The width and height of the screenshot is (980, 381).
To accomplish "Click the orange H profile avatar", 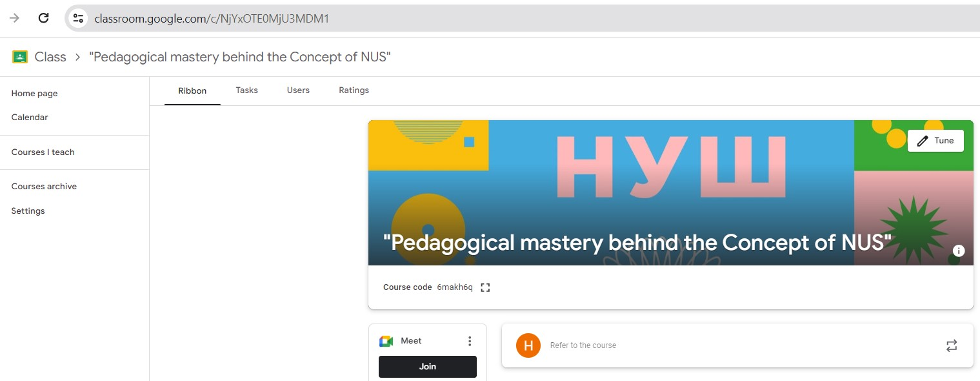I will click(528, 345).
